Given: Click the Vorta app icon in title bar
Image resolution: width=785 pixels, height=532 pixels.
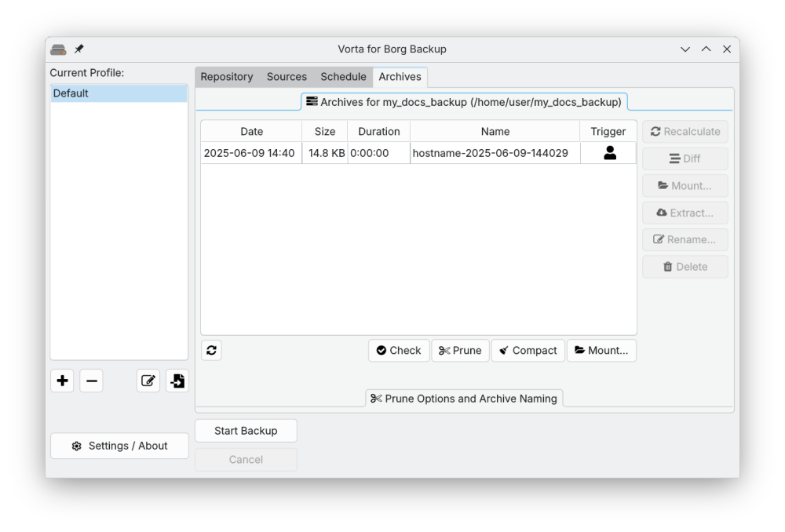Looking at the screenshot, I should 58,49.
